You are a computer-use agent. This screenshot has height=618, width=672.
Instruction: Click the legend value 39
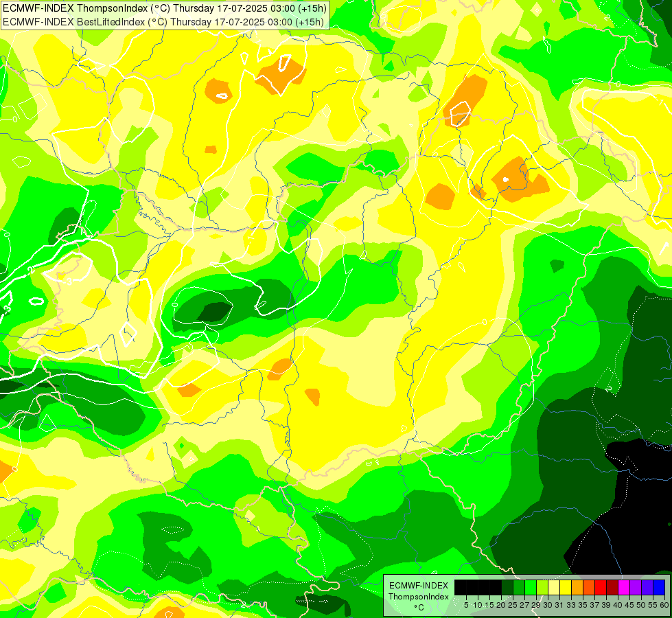click(x=606, y=605)
